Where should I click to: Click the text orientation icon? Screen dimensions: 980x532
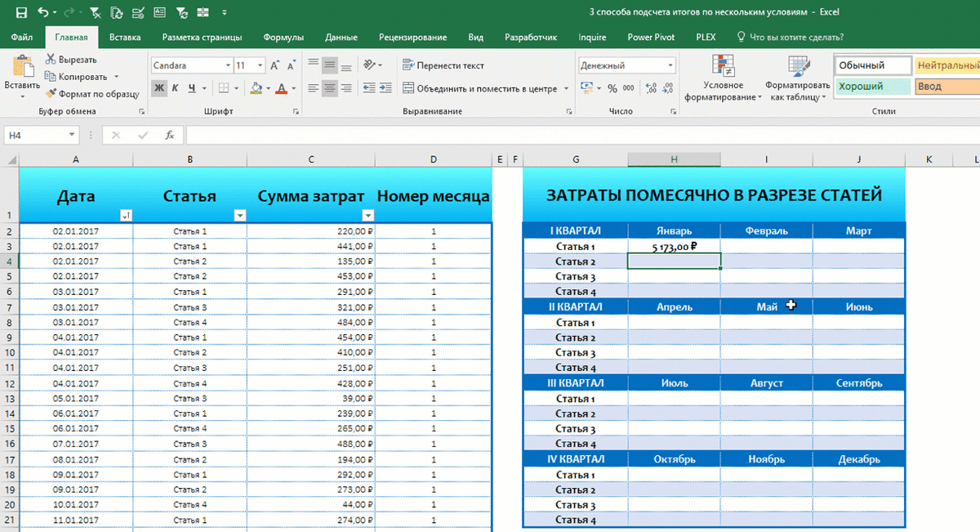(x=370, y=65)
